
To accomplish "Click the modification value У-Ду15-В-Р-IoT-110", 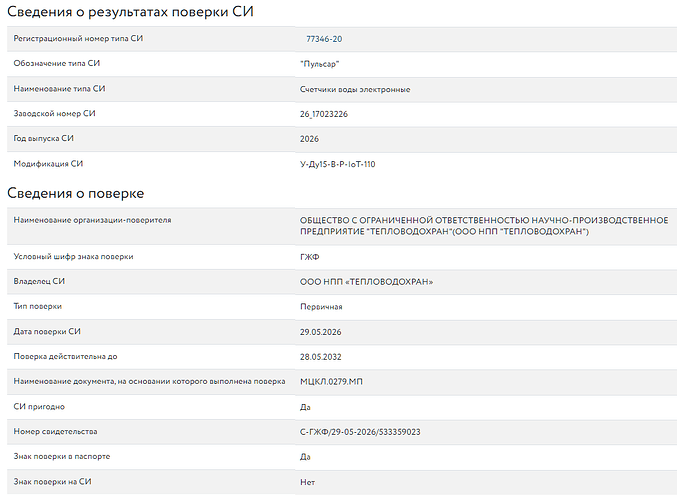I will [x=338, y=164].
